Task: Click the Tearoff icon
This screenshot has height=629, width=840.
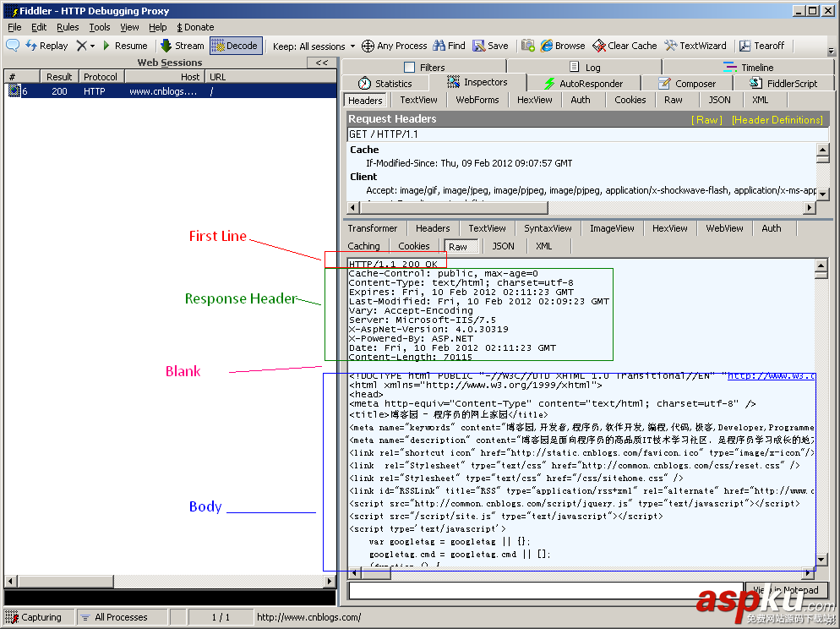Action: coord(745,46)
